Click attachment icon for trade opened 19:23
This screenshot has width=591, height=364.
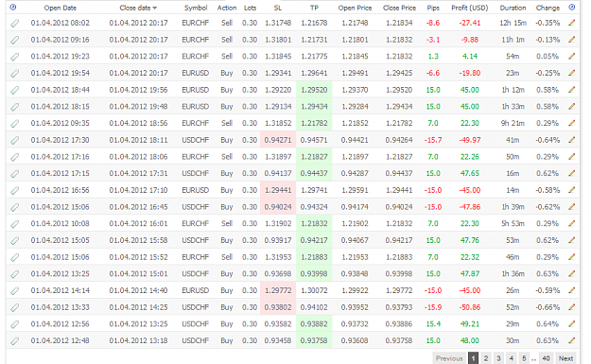click(14, 57)
